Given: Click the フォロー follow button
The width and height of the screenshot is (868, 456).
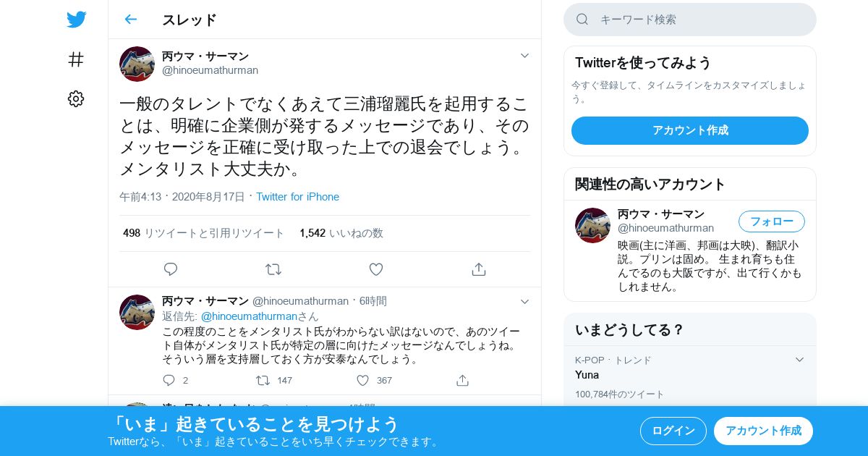Looking at the screenshot, I should [x=772, y=221].
